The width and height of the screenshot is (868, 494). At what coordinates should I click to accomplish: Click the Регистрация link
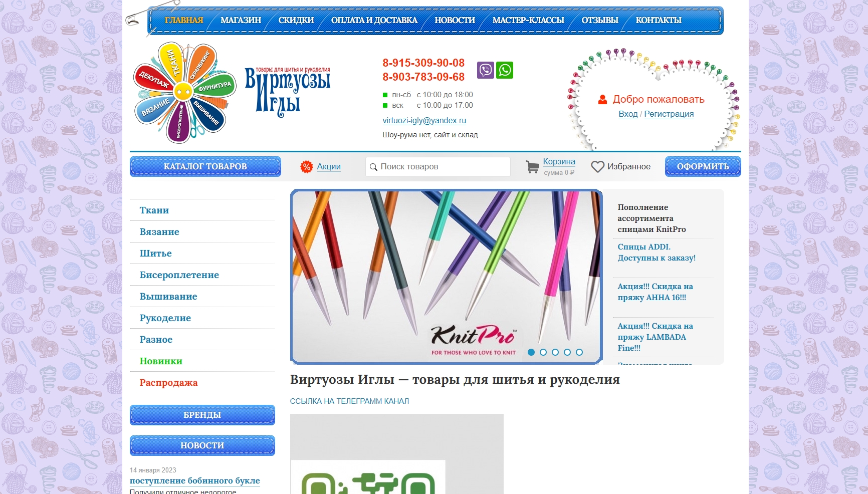pos(669,114)
